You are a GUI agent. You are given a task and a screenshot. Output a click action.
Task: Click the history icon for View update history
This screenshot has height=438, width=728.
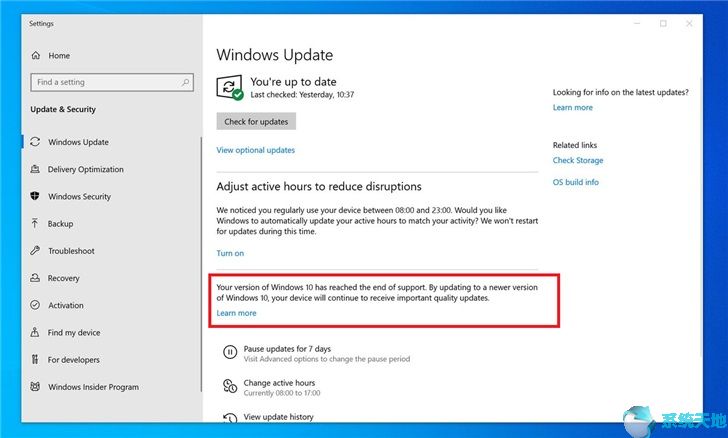click(x=230, y=418)
